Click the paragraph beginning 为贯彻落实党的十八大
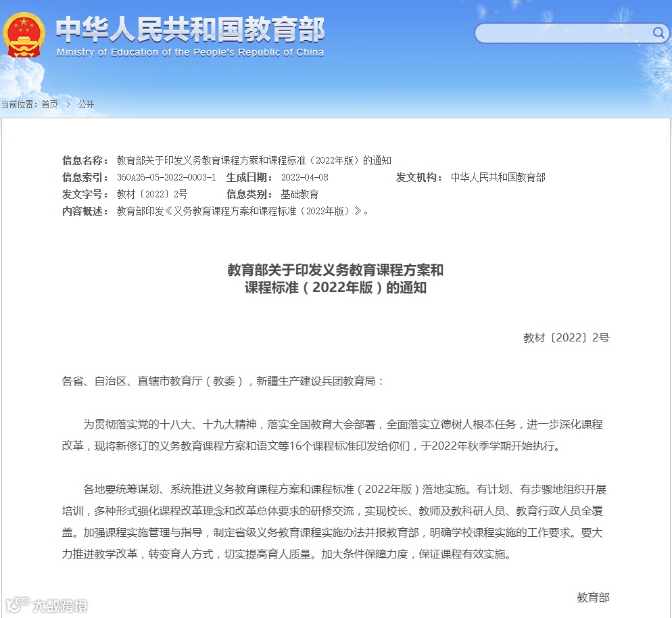This screenshot has height=618, width=672. pos(333,435)
